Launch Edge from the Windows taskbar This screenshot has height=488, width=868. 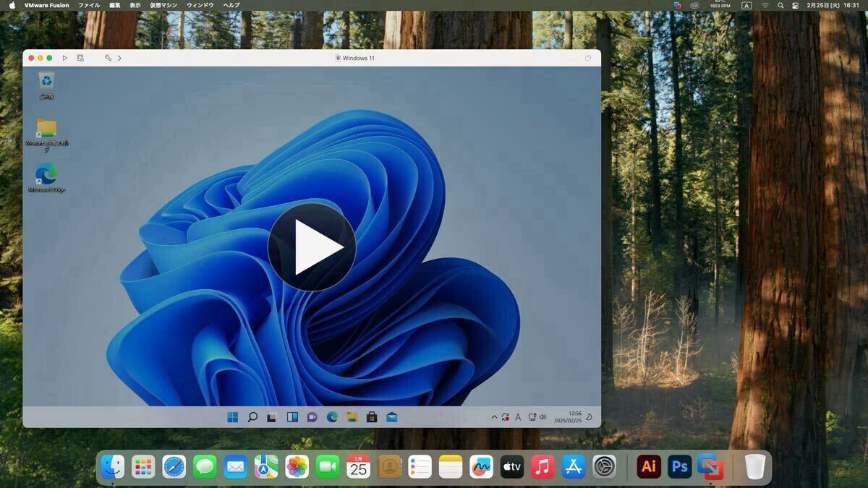332,417
